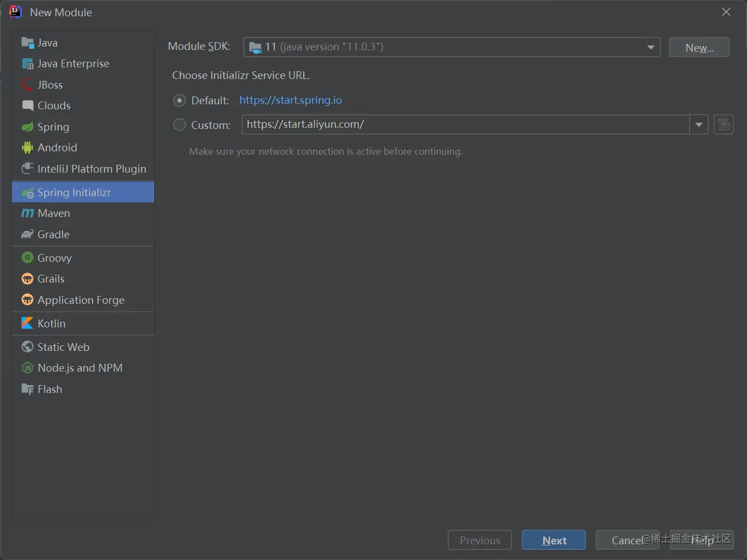
Task: Click the Groovy green icon
Action: tap(27, 257)
